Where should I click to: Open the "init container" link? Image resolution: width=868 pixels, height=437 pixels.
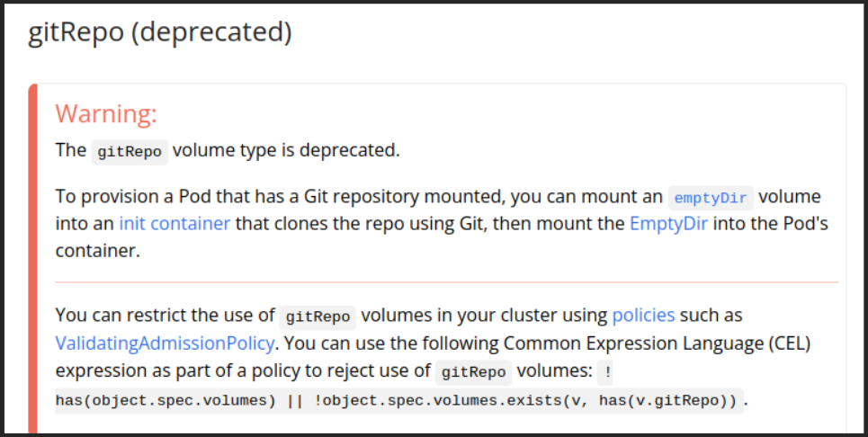tap(174, 224)
